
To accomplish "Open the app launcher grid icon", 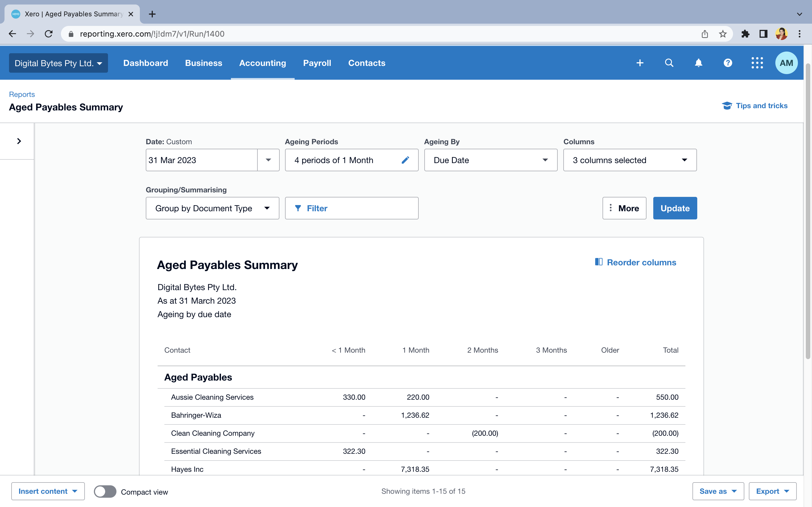I will pyautogui.click(x=757, y=63).
